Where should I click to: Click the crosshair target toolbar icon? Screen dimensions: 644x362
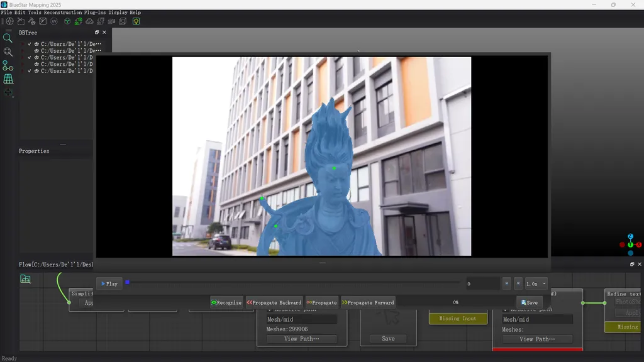(9, 21)
